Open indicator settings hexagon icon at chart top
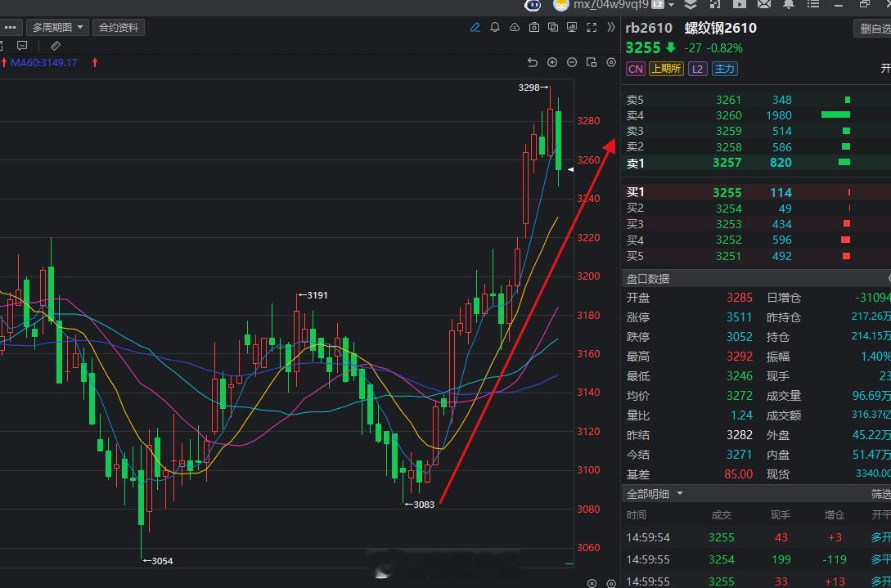The image size is (891, 588). 611,62
